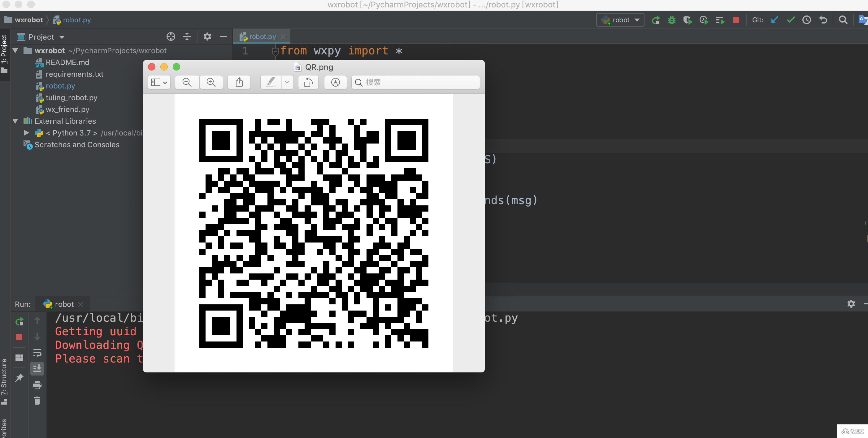Show Git history clock icon
The height and width of the screenshot is (438, 868).
[807, 20]
